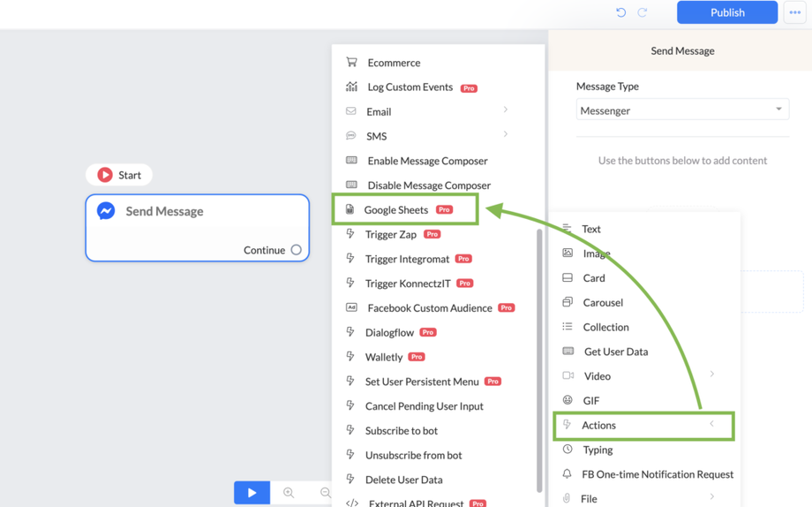The height and width of the screenshot is (507, 812).
Task: Click the Email envelope icon
Action: click(x=350, y=111)
